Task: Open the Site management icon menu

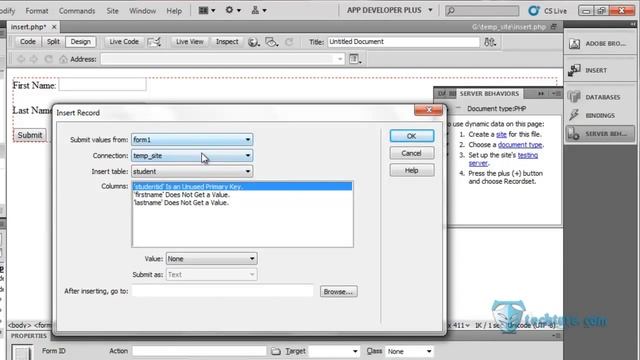Action: (x=259, y=10)
